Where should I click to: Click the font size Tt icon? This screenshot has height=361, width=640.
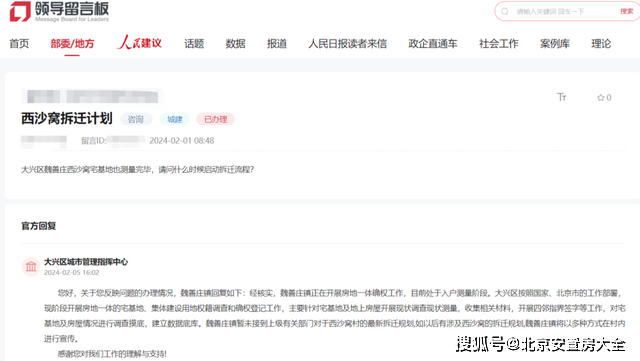(x=562, y=97)
